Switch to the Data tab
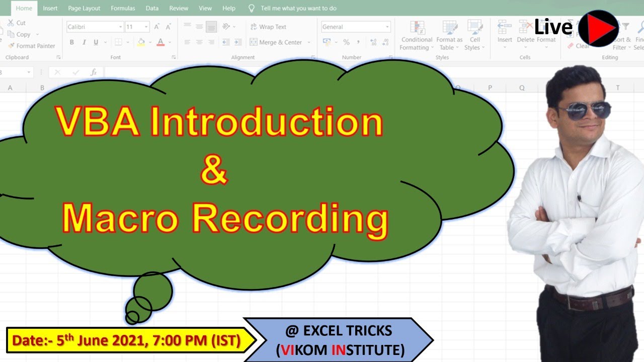 [152, 8]
